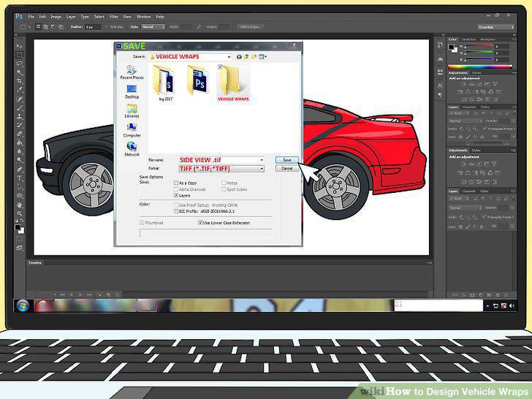Click Refine Edge button in options bar
Screen dimensions: 532x399
tap(251, 27)
